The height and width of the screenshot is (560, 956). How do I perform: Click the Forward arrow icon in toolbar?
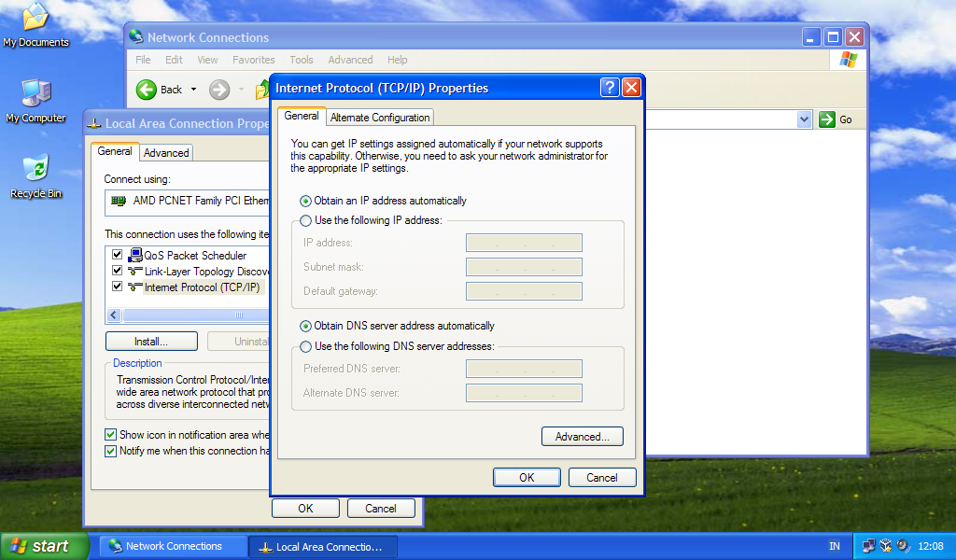(x=219, y=90)
